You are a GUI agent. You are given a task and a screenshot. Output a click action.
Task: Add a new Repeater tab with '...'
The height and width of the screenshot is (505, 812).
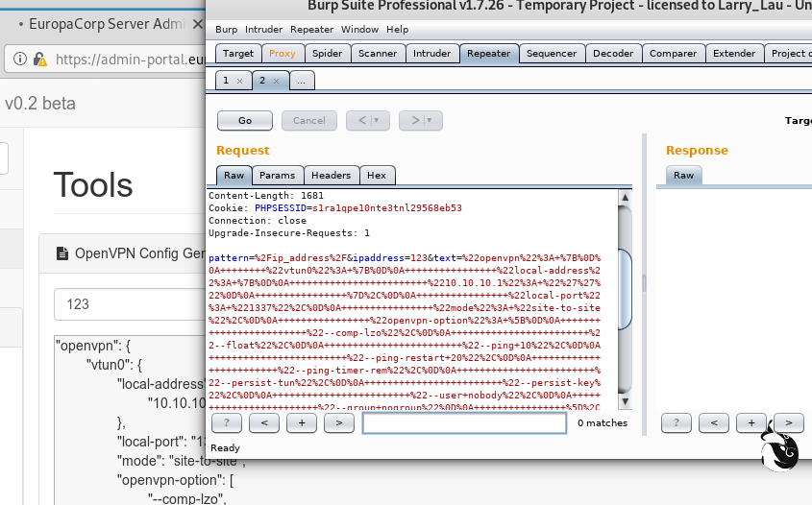(301, 81)
